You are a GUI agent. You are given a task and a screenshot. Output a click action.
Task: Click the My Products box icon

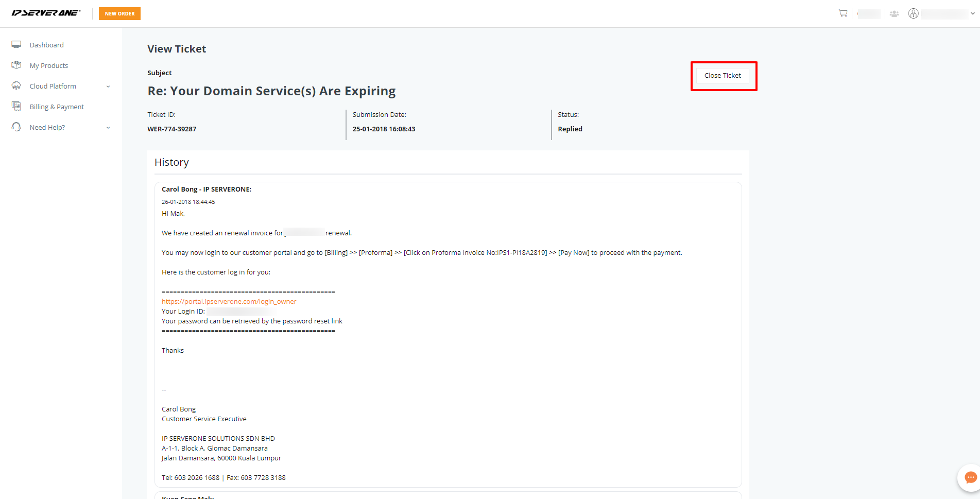[16, 65]
